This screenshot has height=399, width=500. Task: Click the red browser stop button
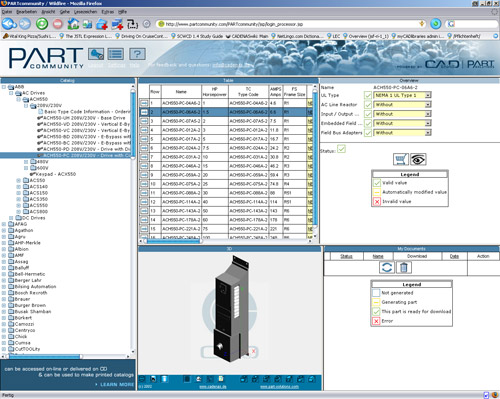58,24
